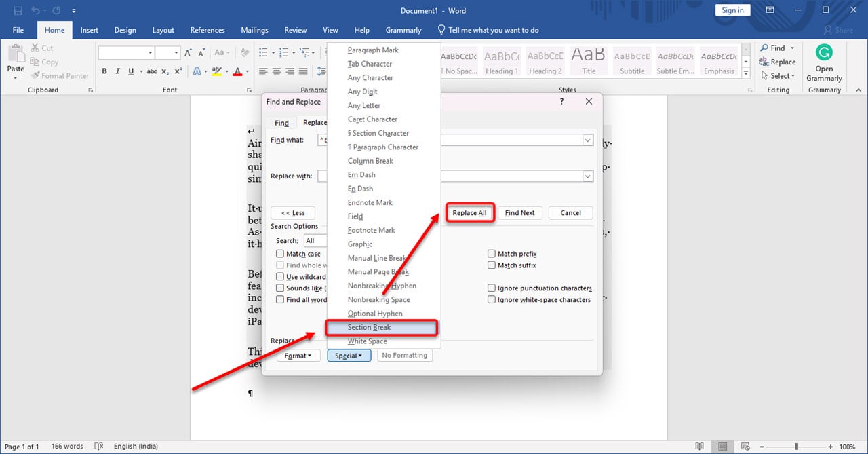
Task: Click the Replace All button
Action: [469, 212]
